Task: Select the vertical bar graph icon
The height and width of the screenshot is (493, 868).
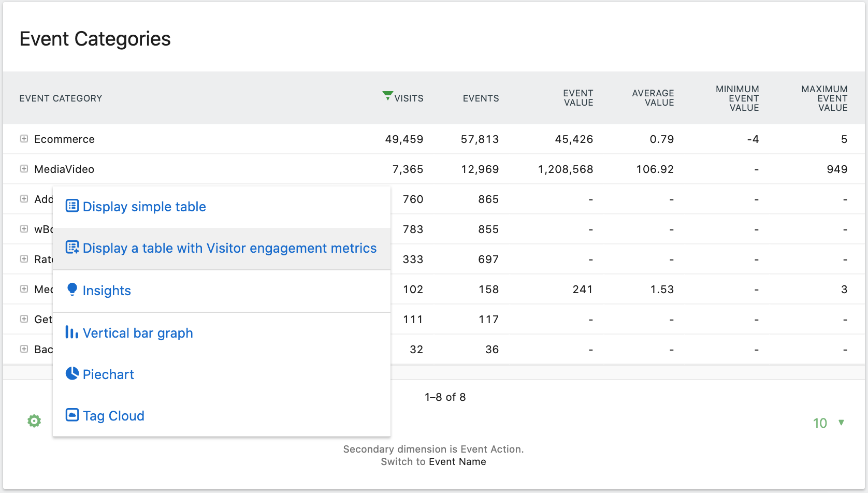Action: pos(71,332)
